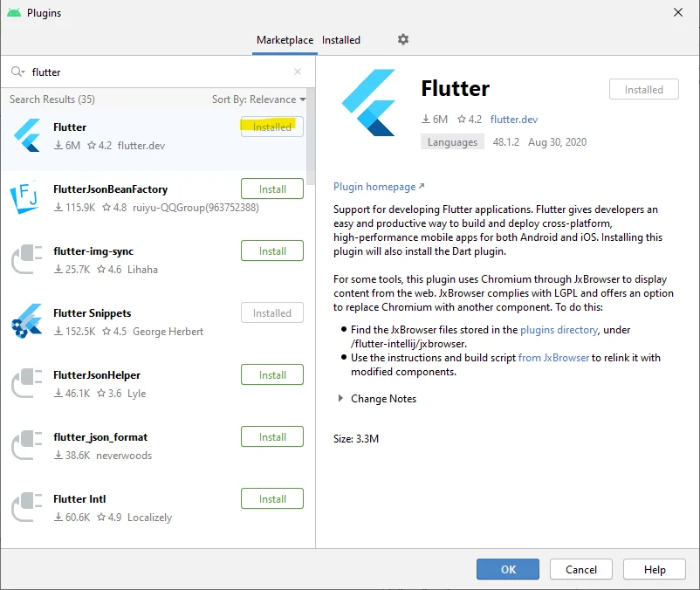Select the Flutter Intl plugin name
700x590 pixels.
(79, 499)
